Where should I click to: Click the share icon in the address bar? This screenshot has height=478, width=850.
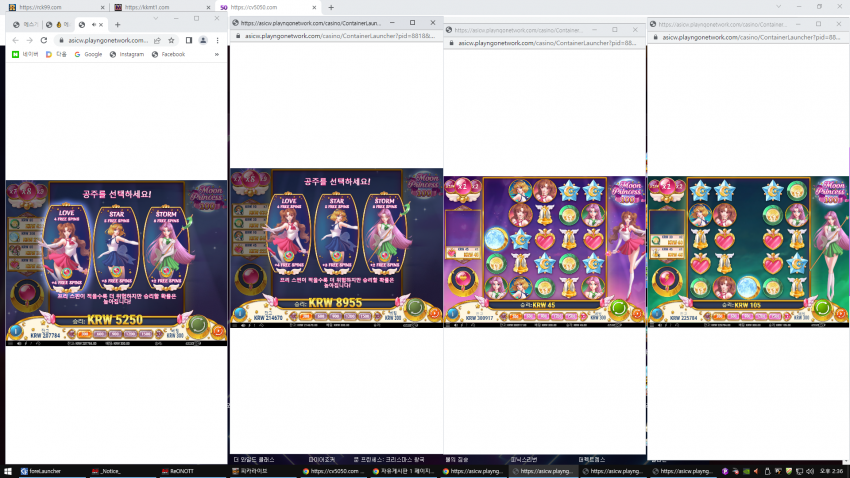tap(157, 40)
